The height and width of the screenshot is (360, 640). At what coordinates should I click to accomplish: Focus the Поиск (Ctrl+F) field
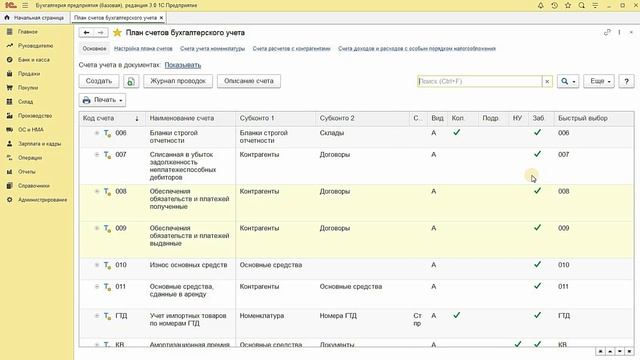pos(480,81)
